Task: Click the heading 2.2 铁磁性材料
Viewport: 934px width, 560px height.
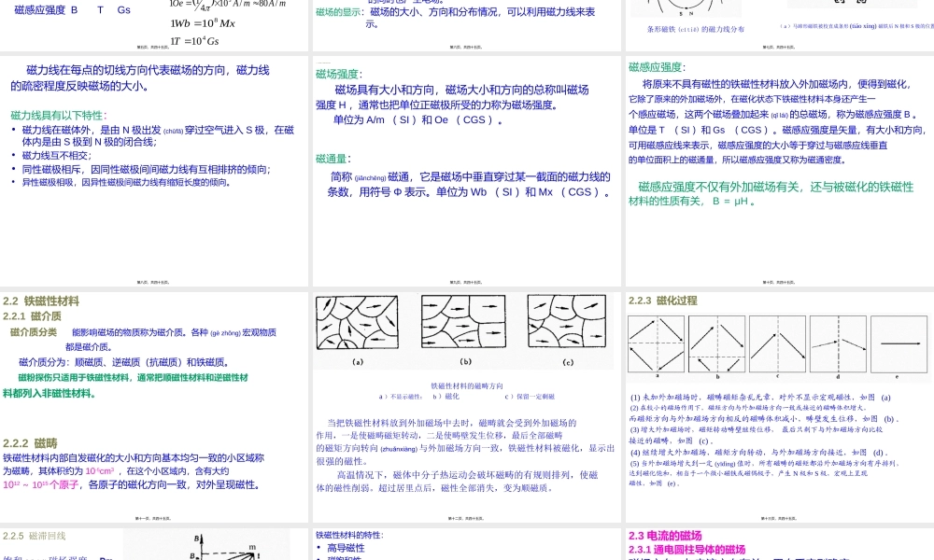Action: [41, 301]
